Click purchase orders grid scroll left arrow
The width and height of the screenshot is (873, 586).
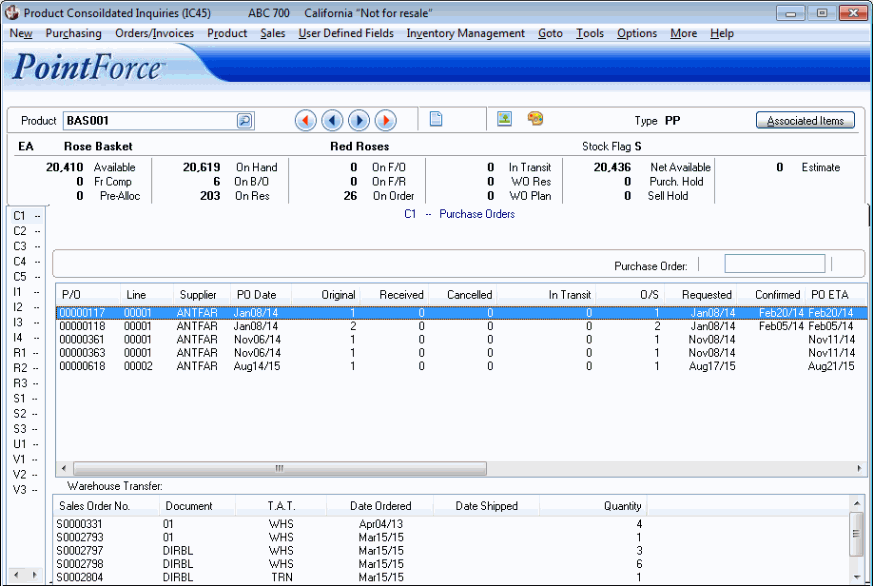coord(63,469)
